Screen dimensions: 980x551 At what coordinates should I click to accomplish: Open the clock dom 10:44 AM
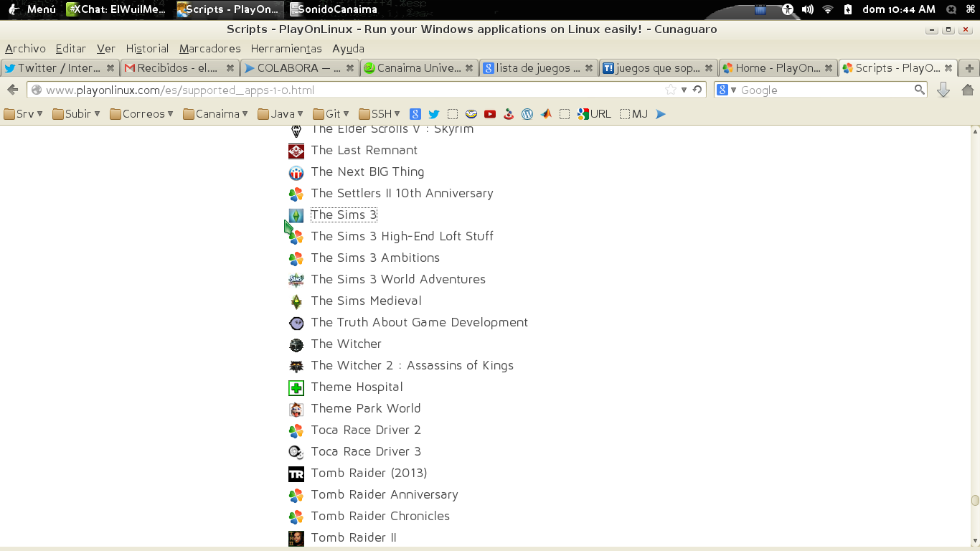(x=899, y=9)
